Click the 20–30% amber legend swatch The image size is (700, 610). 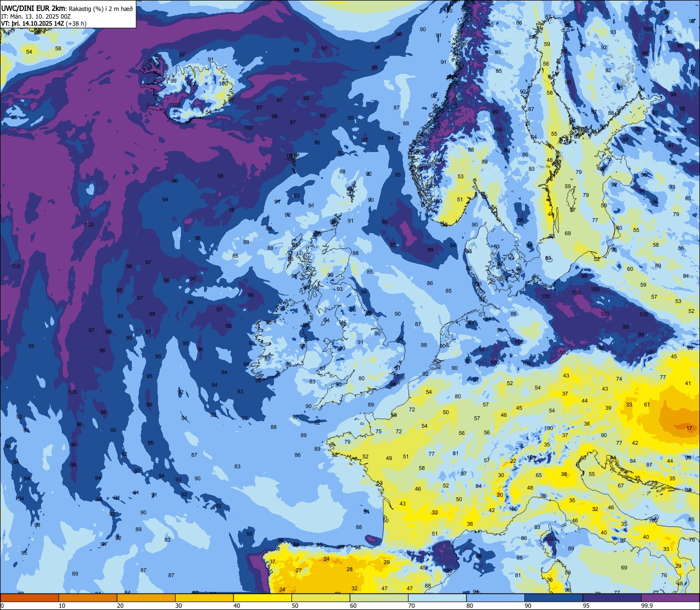146,598
